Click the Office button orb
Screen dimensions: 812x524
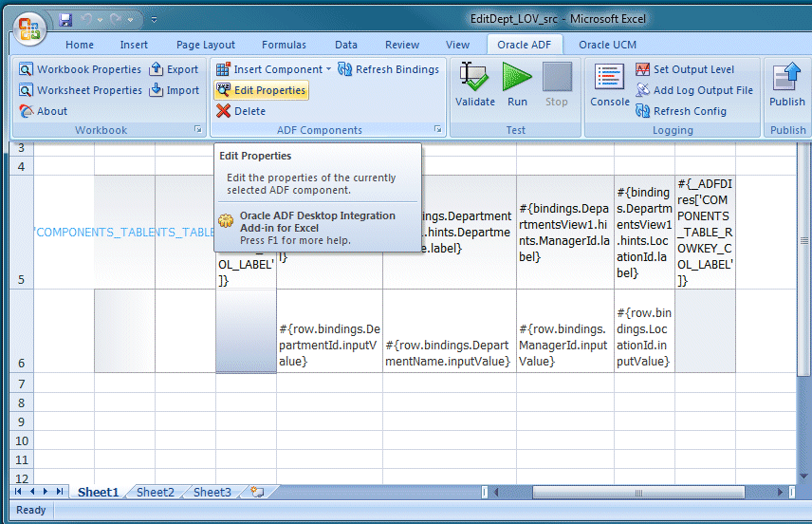tap(29, 28)
